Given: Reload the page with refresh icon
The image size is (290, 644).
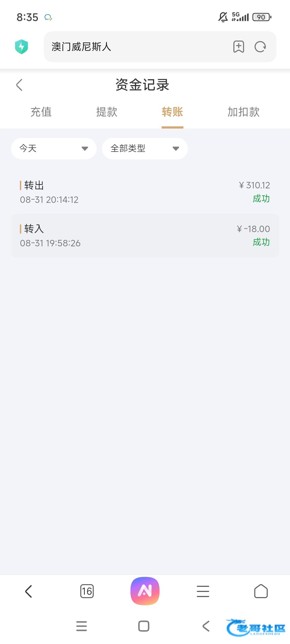Looking at the screenshot, I should [x=260, y=47].
